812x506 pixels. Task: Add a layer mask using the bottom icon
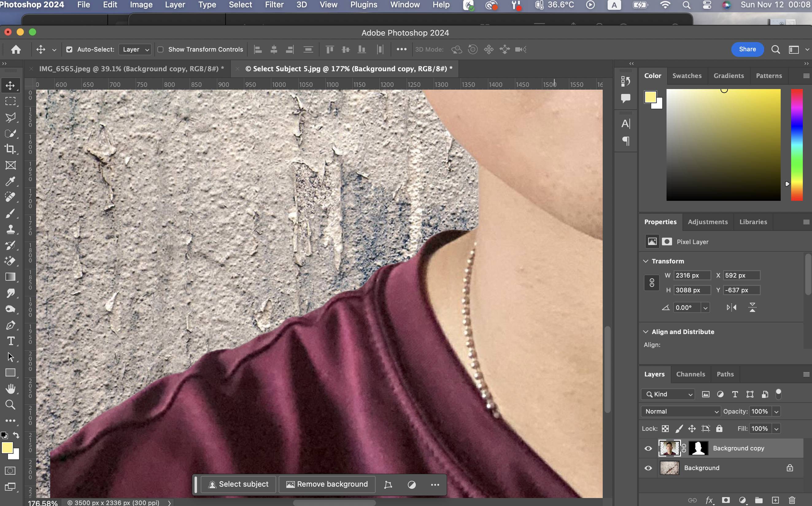pyautogui.click(x=726, y=500)
